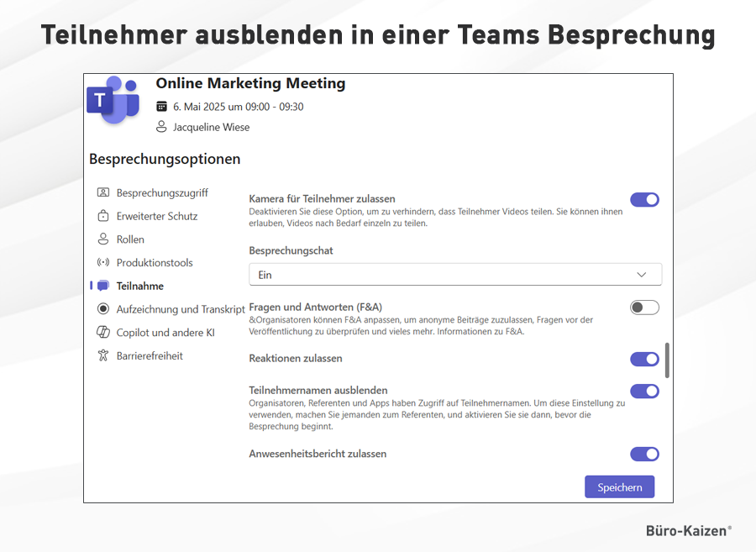This screenshot has width=756, height=552.
Task: Click the organizer name Jacqueline Wiese
Action: pyautogui.click(x=211, y=127)
